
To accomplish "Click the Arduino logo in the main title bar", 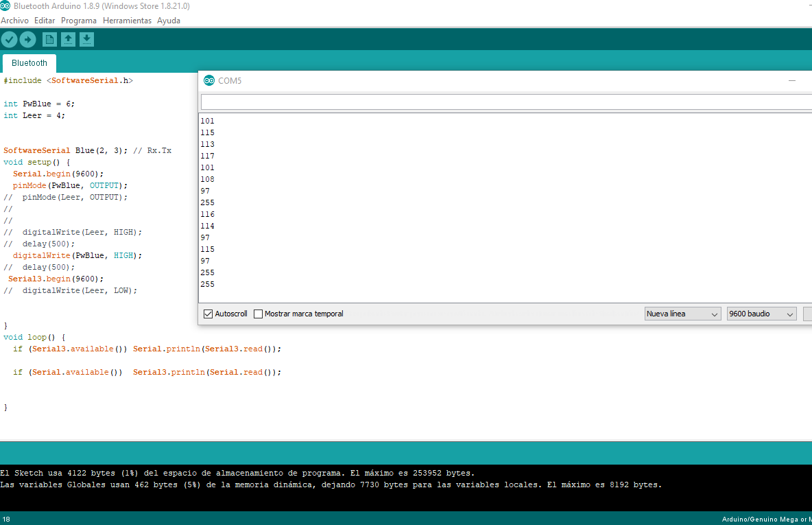I will point(5,5).
